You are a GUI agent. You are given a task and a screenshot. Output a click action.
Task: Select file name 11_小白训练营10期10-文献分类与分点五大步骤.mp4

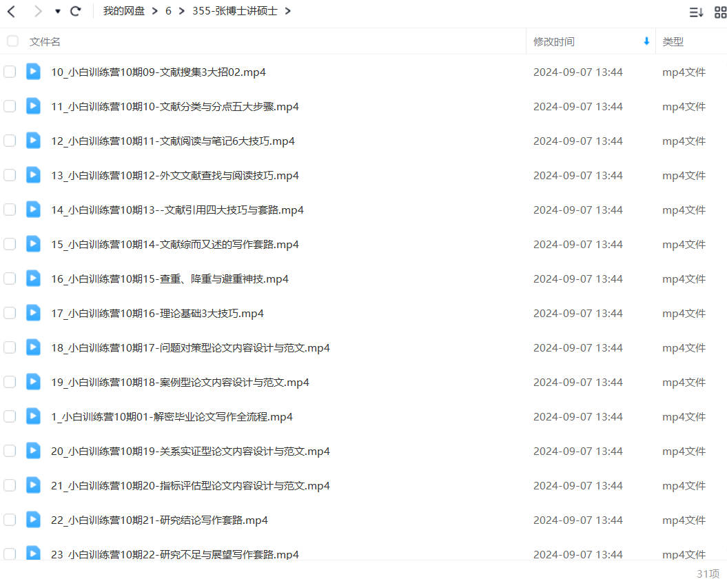pos(175,107)
